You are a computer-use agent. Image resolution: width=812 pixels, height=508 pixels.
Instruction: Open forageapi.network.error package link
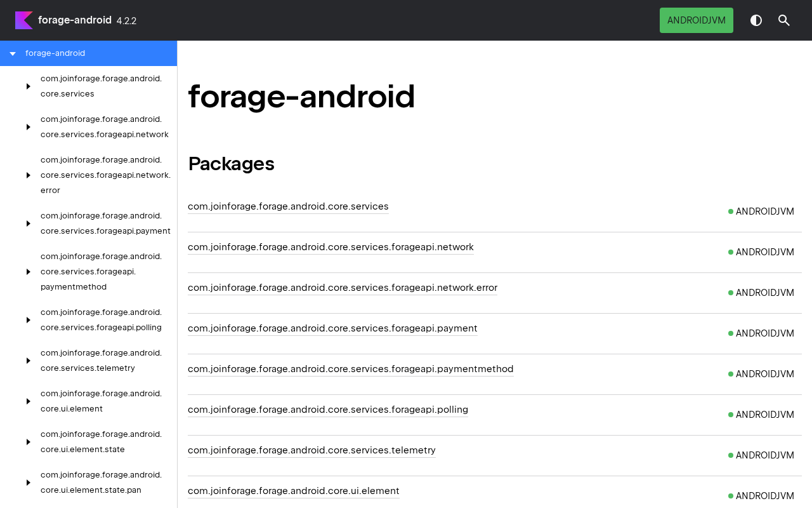click(343, 288)
